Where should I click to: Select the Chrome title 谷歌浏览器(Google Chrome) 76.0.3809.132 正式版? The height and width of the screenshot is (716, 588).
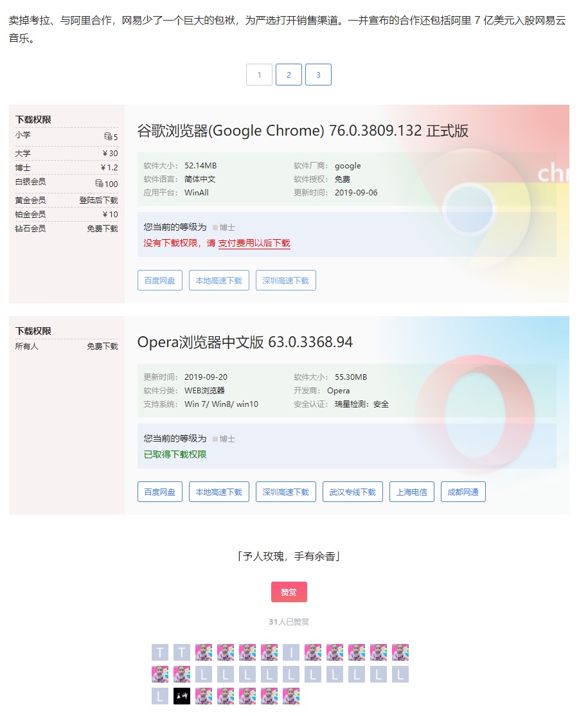point(303,130)
